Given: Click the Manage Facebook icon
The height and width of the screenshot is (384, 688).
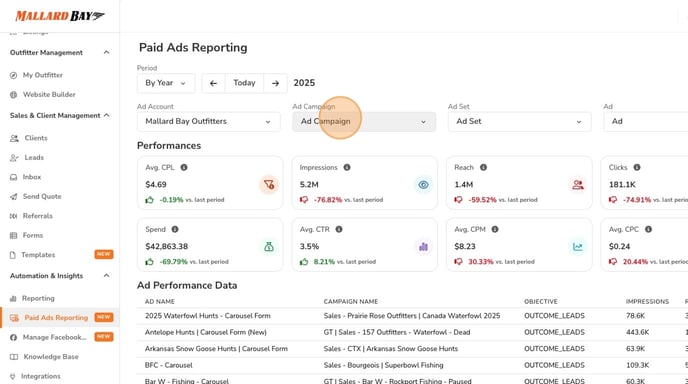Looking at the screenshot, I should pos(14,337).
